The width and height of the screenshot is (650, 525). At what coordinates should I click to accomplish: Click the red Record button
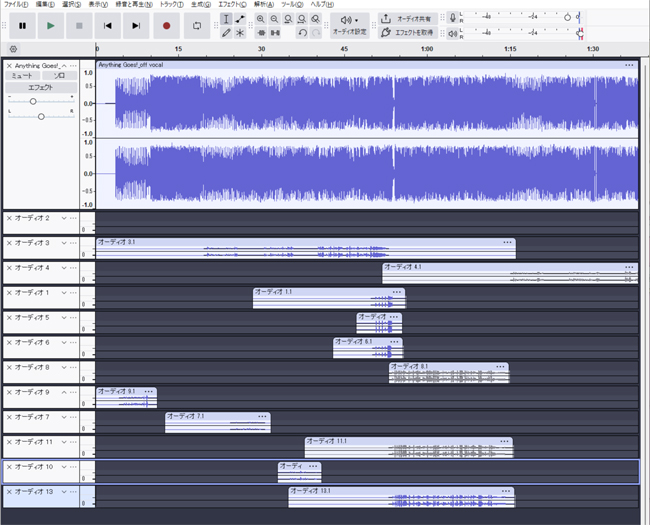coord(166,25)
